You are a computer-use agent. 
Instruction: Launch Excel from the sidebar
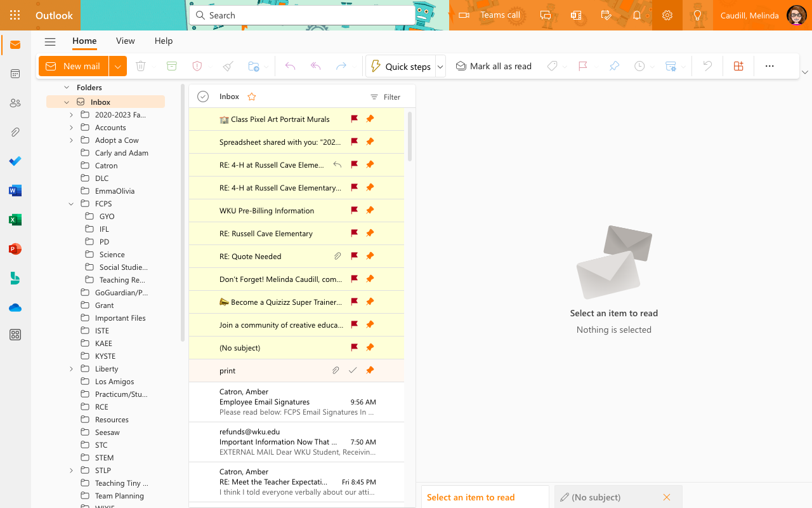pyautogui.click(x=15, y=220)
